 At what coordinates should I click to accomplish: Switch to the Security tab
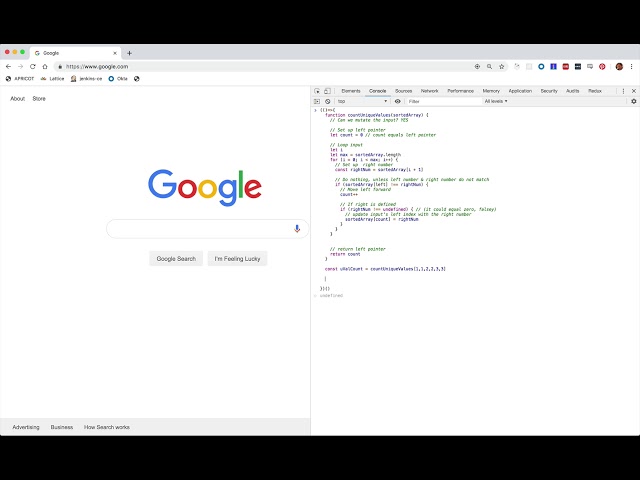pos(549,91)
